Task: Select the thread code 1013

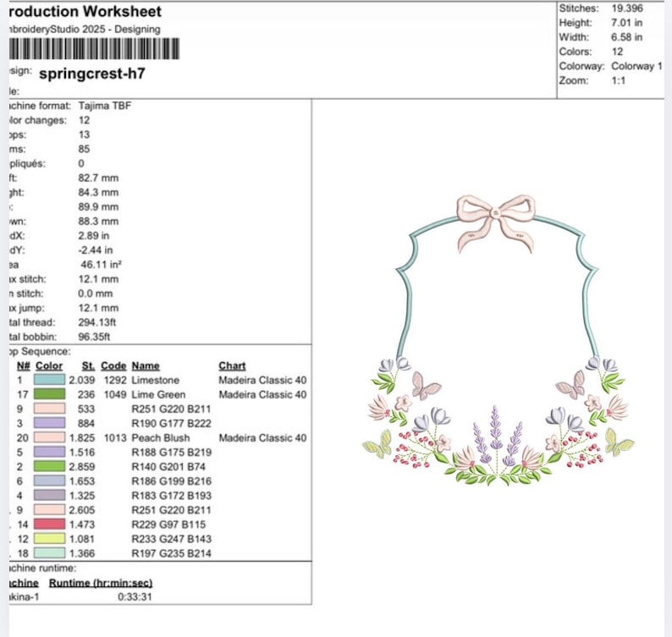Action: [115, 438]
